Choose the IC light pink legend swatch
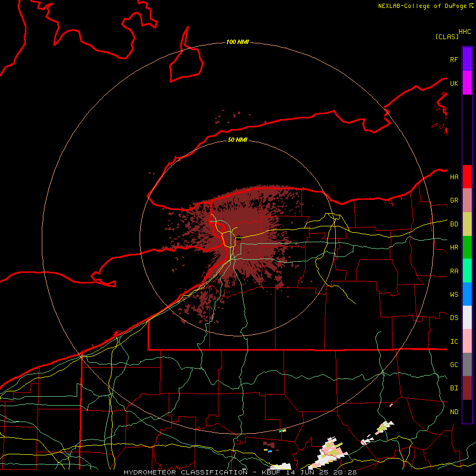Image resolution: width=476 pixels, height=476 pixels. (467, 341)
